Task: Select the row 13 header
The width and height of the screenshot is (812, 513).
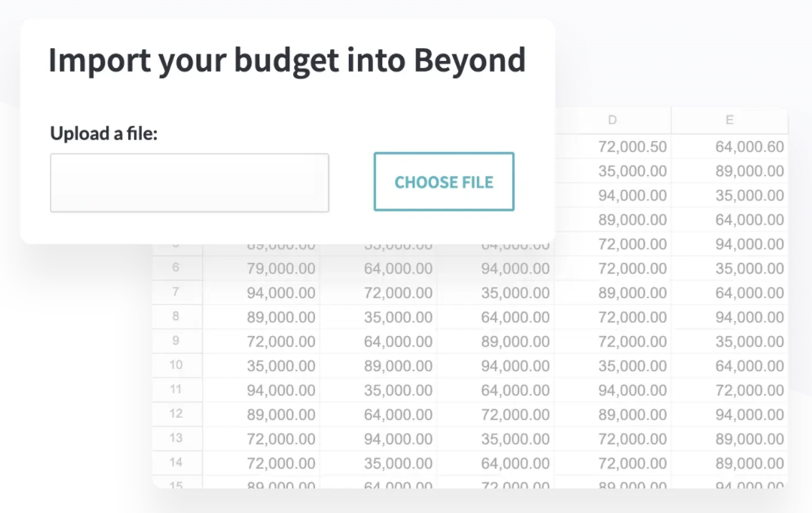Action: [176, 438]
